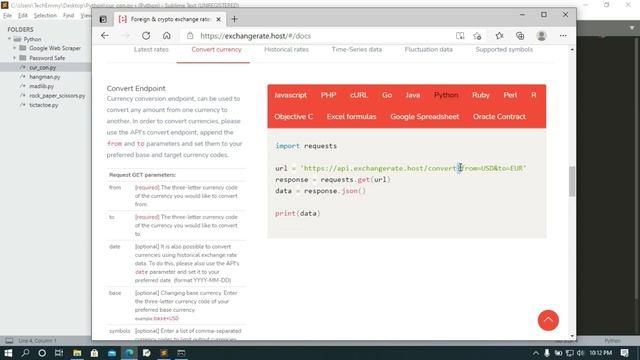Expand the Password Safe folder
This screenshot has height=360, width=640.
click(x=15, y=58)
